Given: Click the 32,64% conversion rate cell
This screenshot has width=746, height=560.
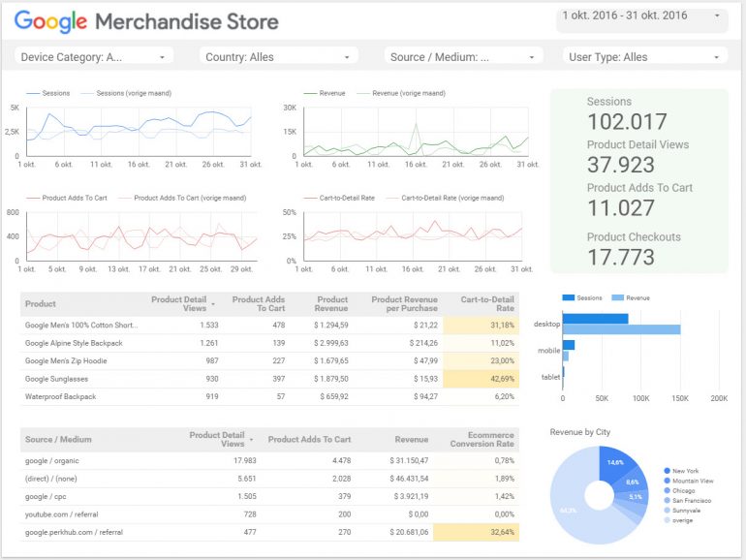Looking at the screenshot, I should point(476,532).
